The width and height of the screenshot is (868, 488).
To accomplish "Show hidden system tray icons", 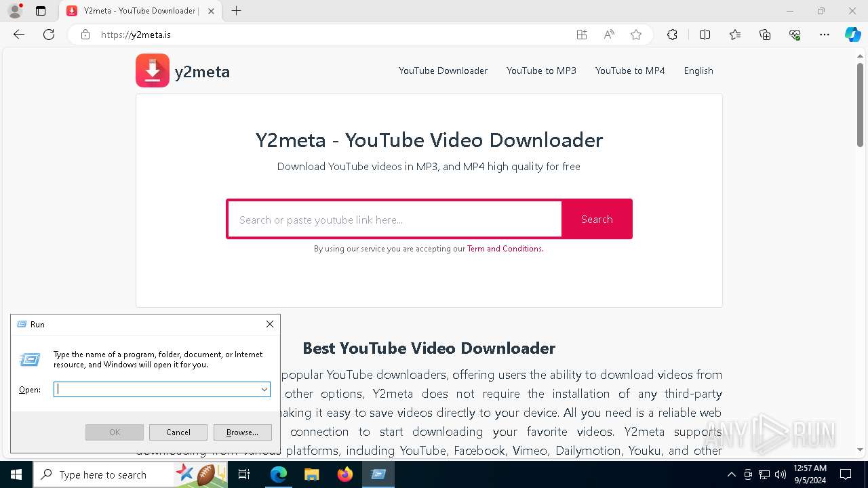I will pyautogui.click(x=731, y=474).
